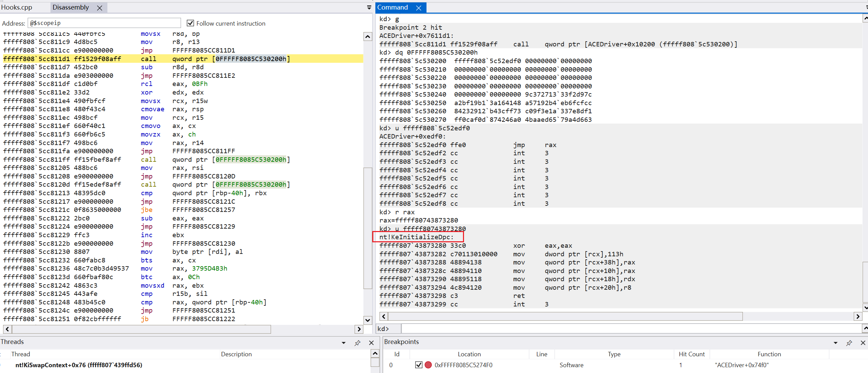Open Threads panel options dropdown
The width and height of the screenshot is (868, 373).
(343, 343)
